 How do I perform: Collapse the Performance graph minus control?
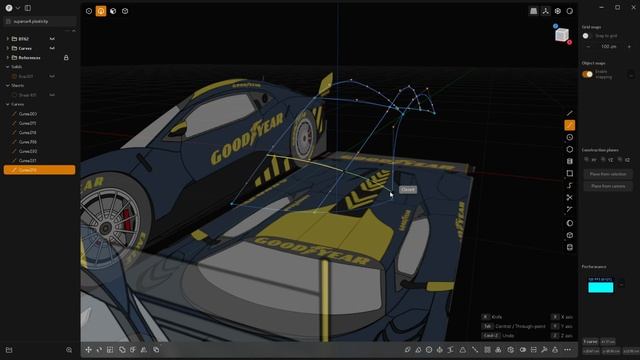click(x=621, y=284)
